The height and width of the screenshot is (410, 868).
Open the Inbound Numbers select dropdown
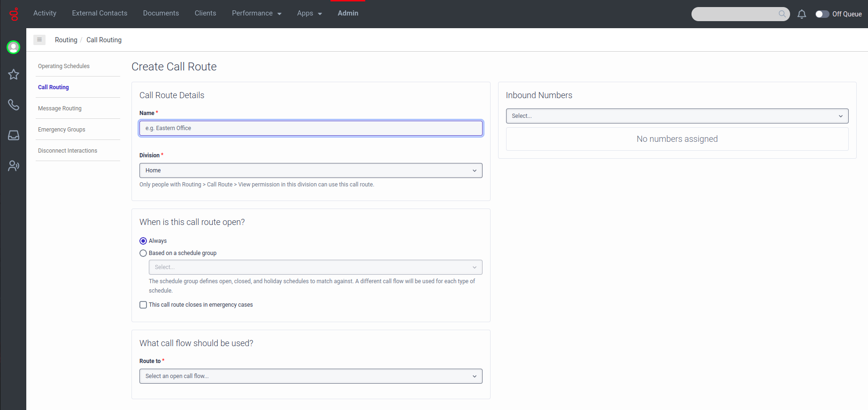tap(677, 116)
